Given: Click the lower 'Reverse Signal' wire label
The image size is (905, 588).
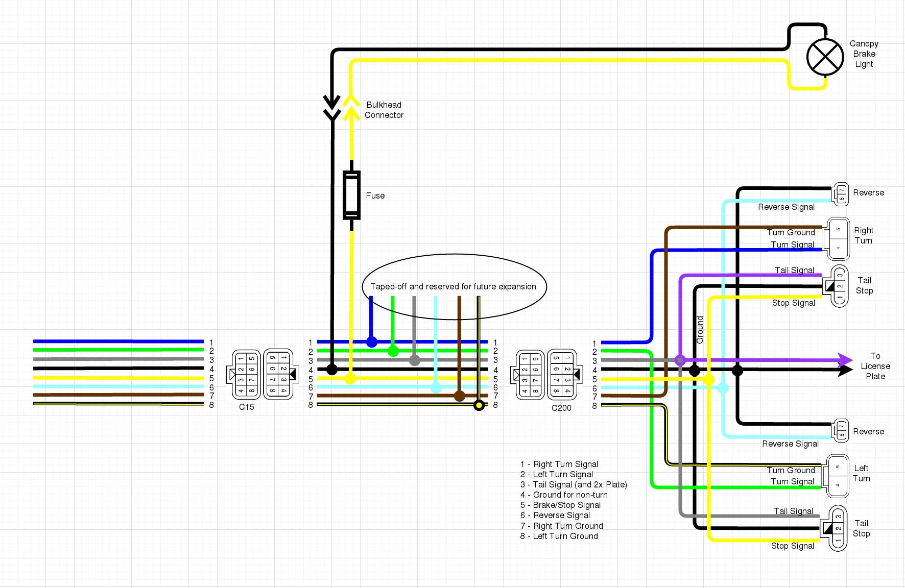Looking at the screenshot, I should coord(791,444).
